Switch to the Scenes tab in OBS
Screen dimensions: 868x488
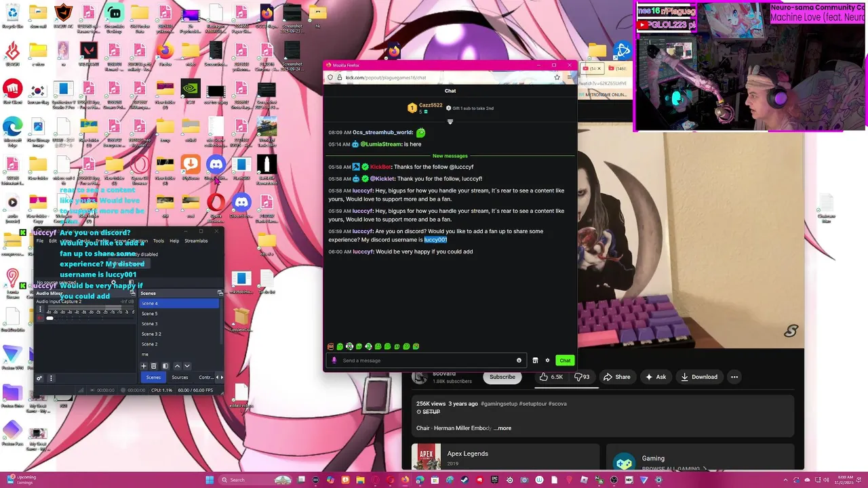click(153, 377)
